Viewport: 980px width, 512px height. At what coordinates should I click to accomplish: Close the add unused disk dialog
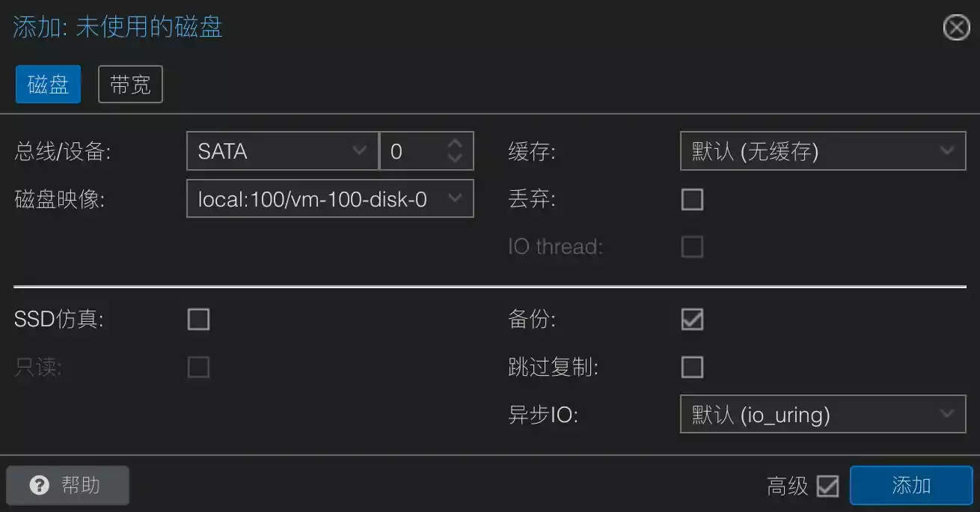[x=956, y=28]
